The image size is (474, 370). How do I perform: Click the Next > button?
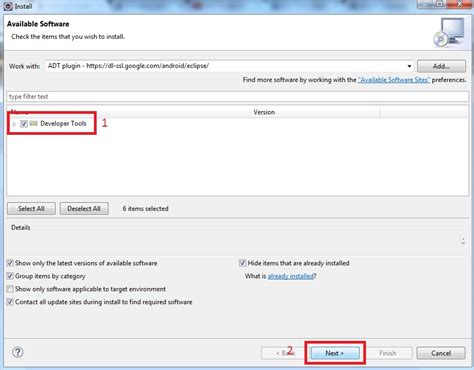(x=335, y=353)
